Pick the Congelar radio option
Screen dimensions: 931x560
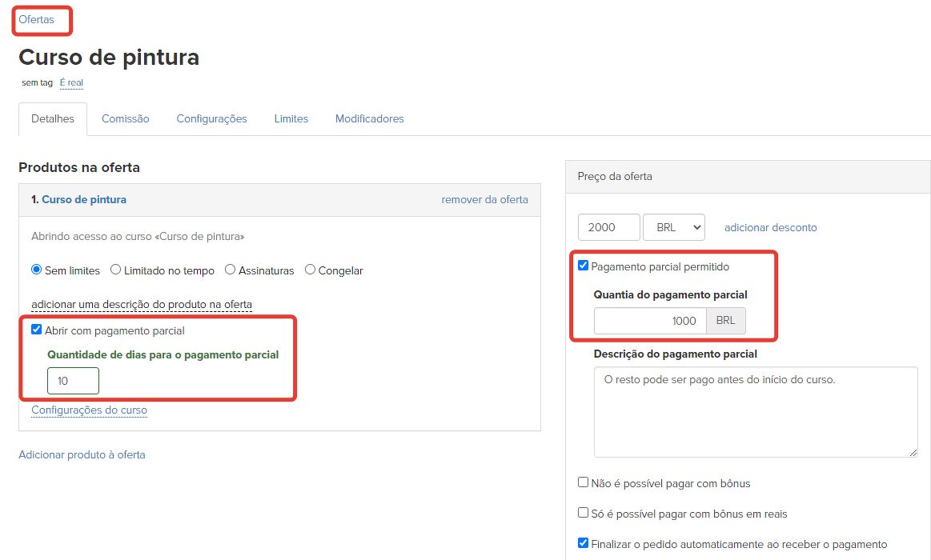(311, 270)
